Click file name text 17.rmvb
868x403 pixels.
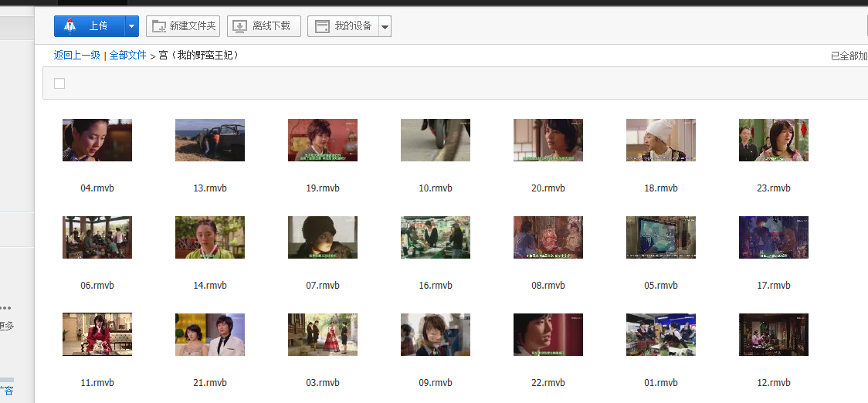(774, 286)
